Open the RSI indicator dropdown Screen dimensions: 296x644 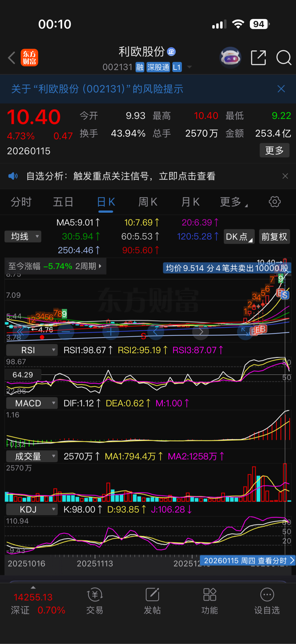click(x=32, y=350)
